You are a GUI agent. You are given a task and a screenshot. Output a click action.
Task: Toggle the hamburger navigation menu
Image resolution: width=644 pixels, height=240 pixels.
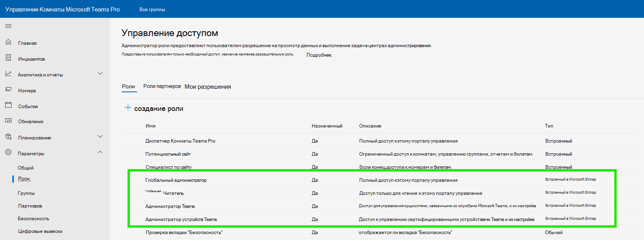tap(8, 26)
